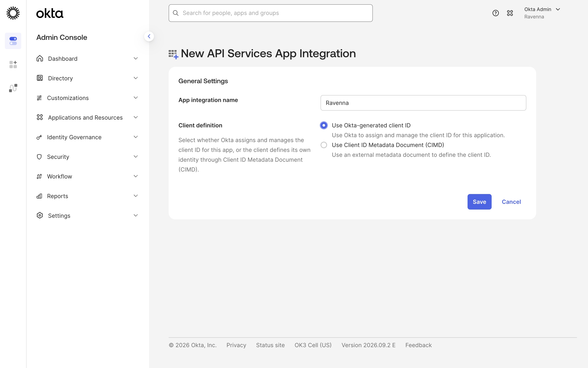Collapse sidebar with the left chevron button

point(149,37)
